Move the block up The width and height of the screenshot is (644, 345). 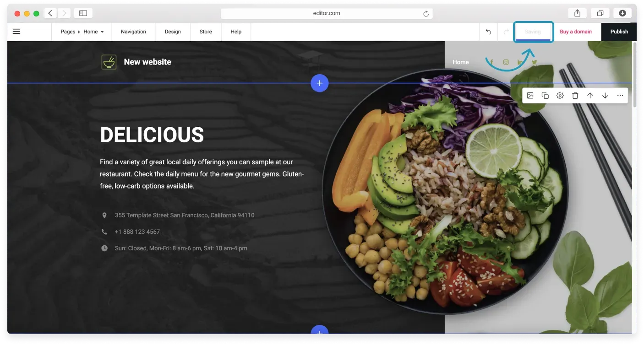pos(590,96)
